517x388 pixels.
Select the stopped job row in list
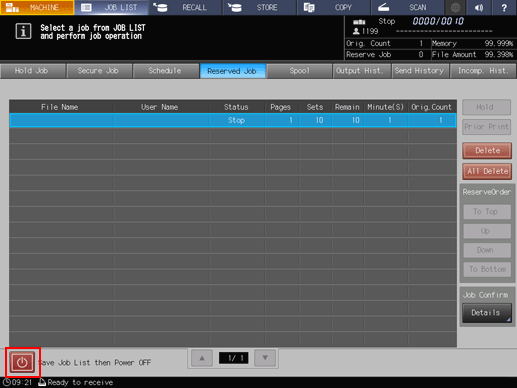coord(233,120)
